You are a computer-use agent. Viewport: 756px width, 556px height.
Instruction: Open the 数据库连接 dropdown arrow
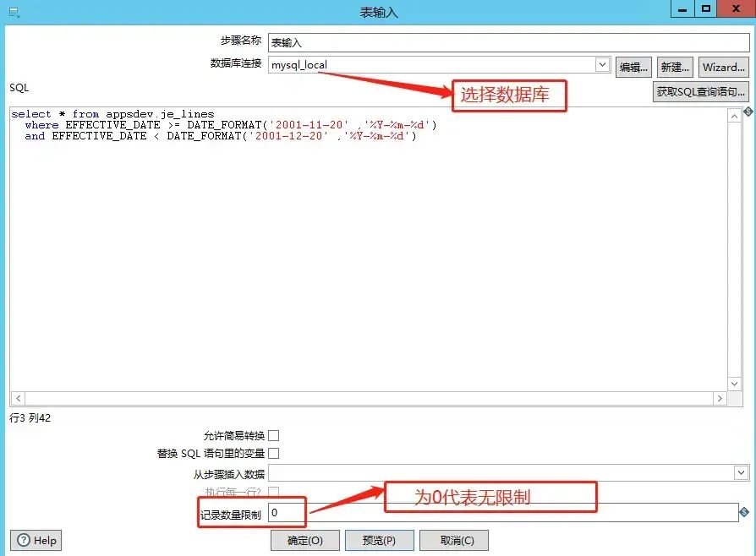pyautogui.click(x=602, y=64)
